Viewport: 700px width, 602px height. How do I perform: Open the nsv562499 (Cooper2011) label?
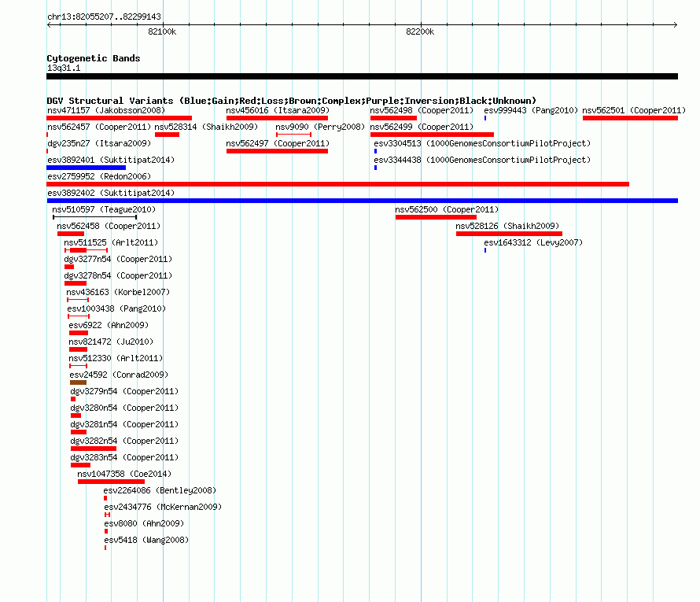422,127
